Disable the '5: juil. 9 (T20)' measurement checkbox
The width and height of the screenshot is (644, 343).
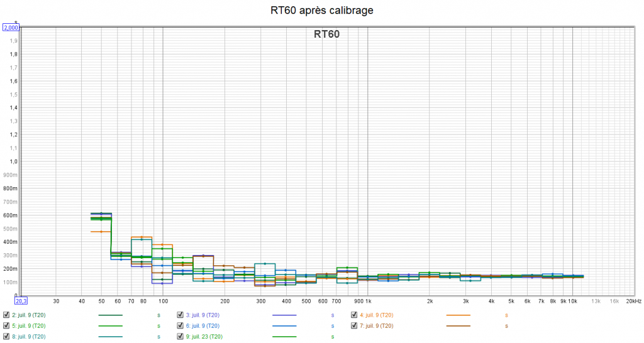pos(6,326)
